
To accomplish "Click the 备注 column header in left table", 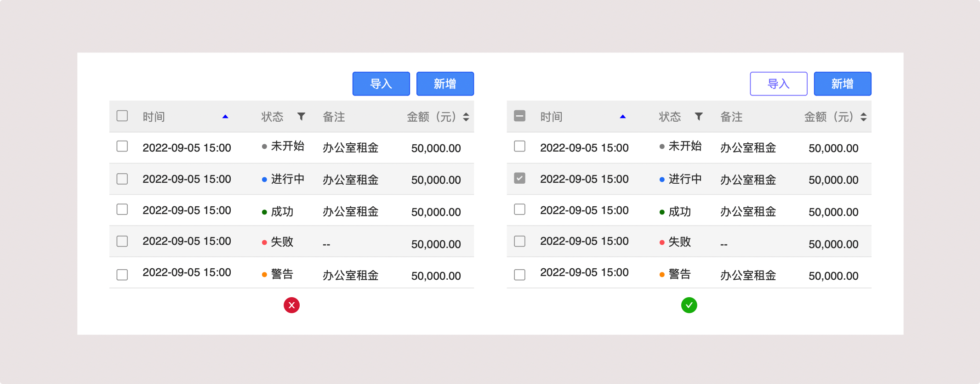I will (x=334, y=117).
